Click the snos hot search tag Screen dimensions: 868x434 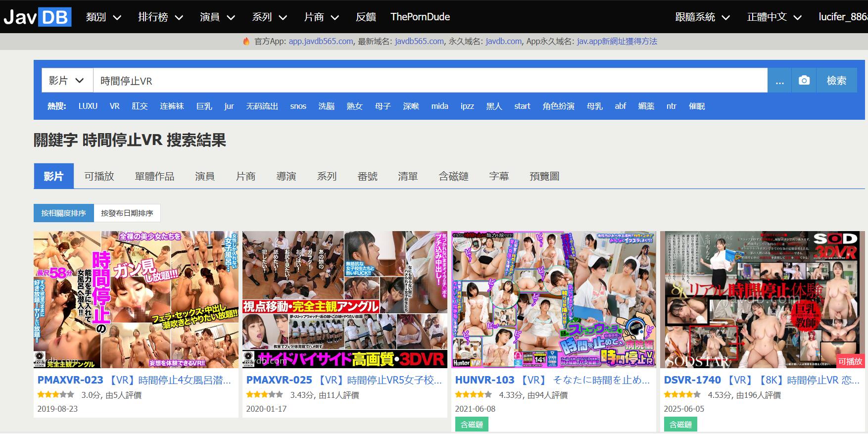point(298,106)
